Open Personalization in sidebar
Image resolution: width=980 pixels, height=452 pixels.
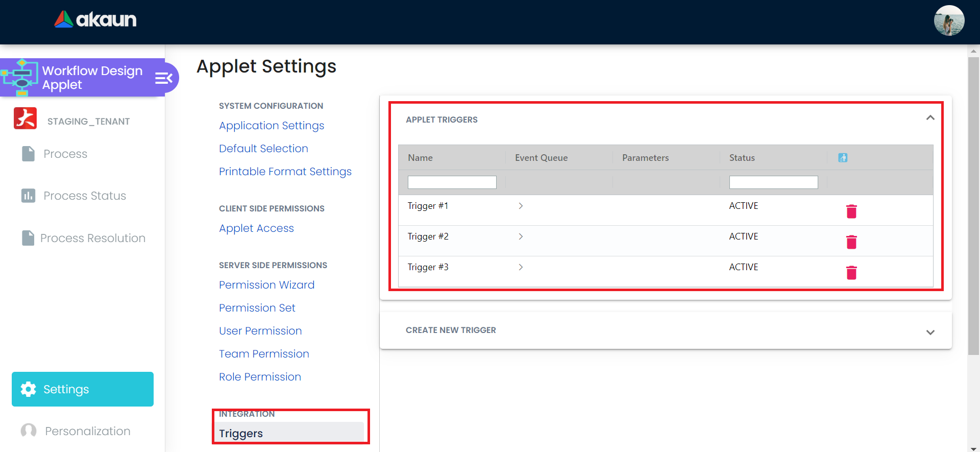coord(87,431)
